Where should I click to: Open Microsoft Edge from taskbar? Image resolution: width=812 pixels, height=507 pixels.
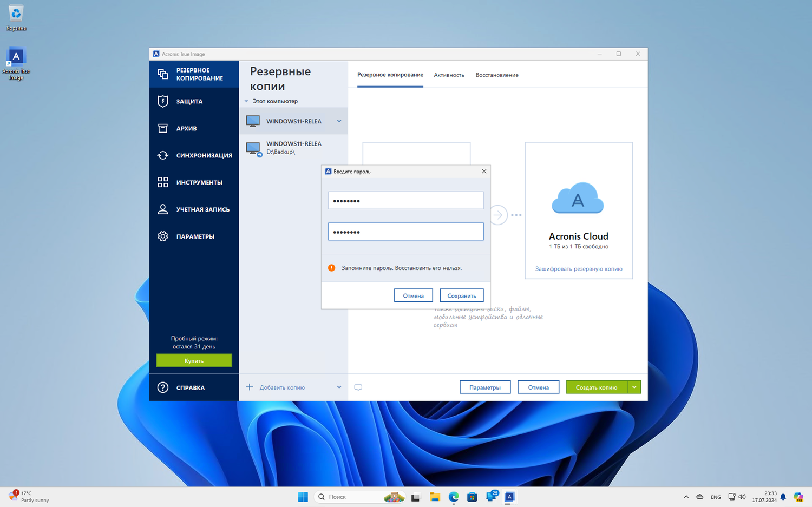click(x=454, y=497)
